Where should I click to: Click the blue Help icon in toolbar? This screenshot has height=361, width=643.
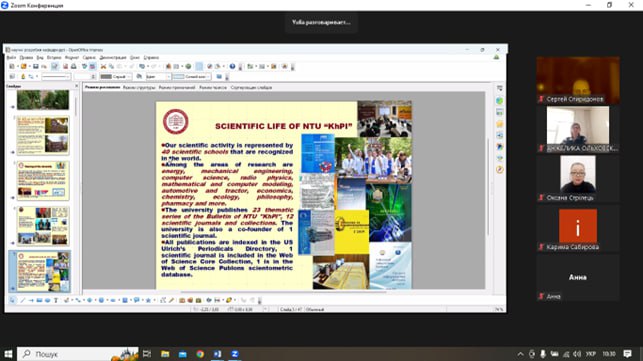232,66
